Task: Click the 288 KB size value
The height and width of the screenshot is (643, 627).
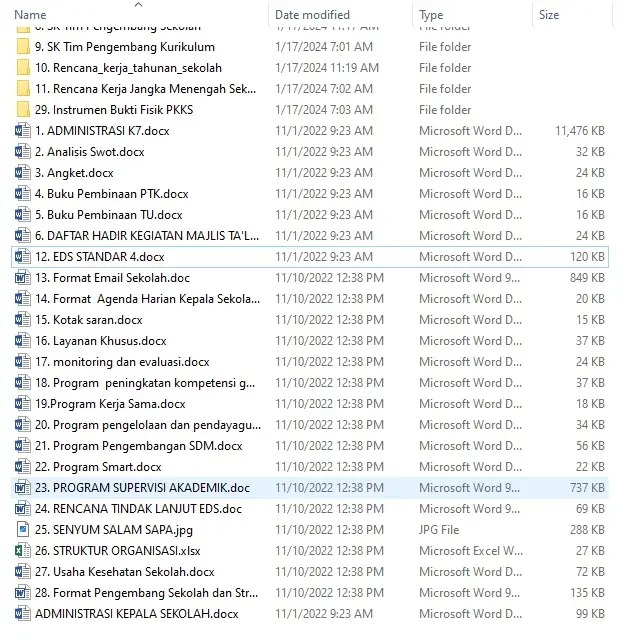Action: point(587,529)
